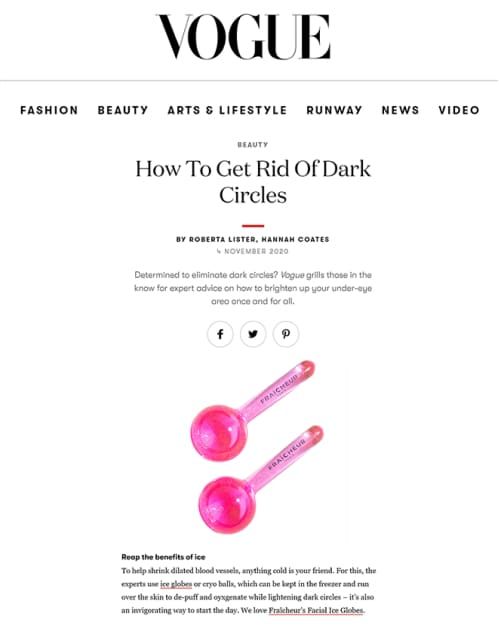Image resolution: width=499 pixels, height=631 pixels.
Task: Open author Hannah Coates' page
Action: coord(295,239)
